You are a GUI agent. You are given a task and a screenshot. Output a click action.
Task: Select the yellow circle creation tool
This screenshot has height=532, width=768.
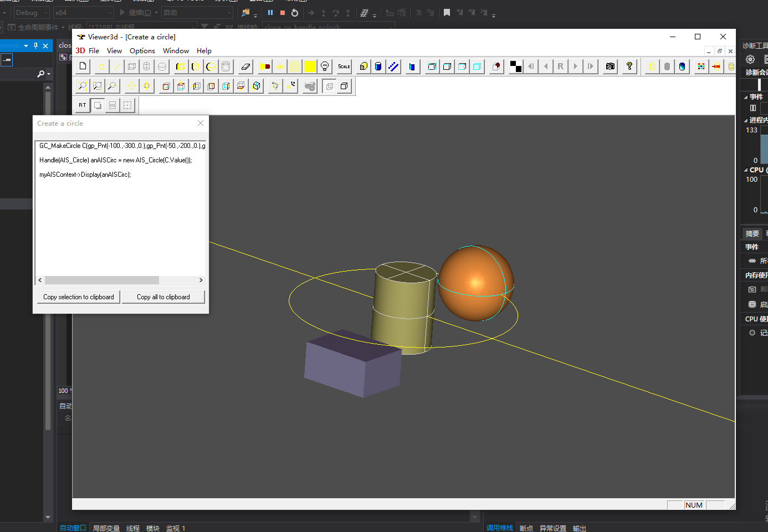pyautogui.click(x=102, y=66)
